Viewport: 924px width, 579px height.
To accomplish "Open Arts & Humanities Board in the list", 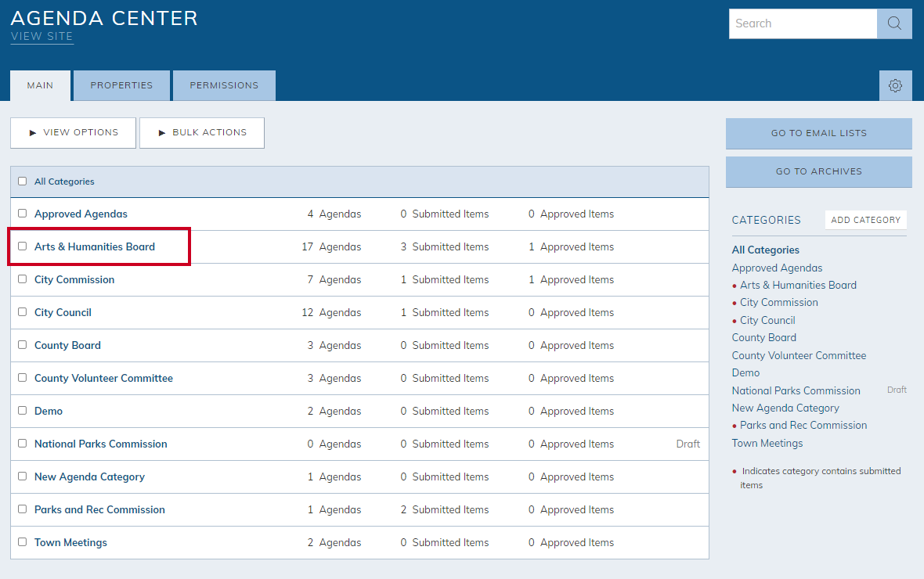I will point(94,246).
